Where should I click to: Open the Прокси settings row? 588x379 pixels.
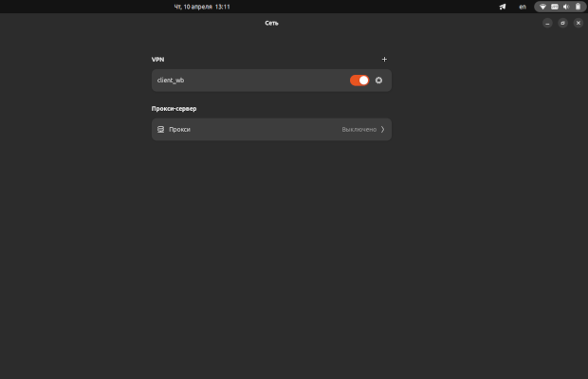271,130
